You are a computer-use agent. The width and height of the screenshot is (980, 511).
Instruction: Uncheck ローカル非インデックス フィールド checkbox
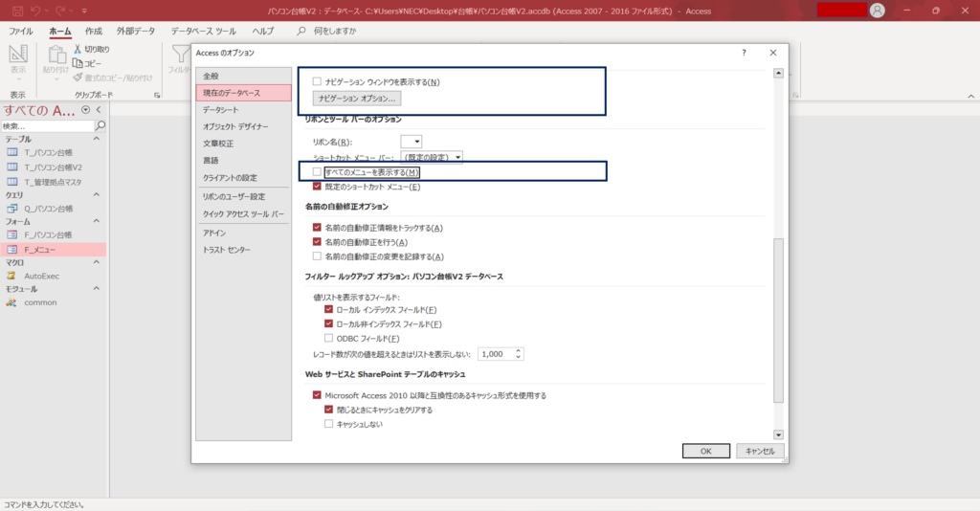tap(329, 324)
